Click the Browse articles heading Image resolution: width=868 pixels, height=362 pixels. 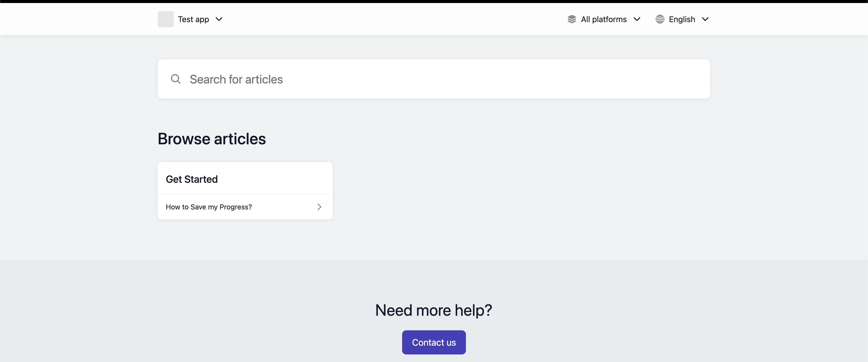click(212, 139)
